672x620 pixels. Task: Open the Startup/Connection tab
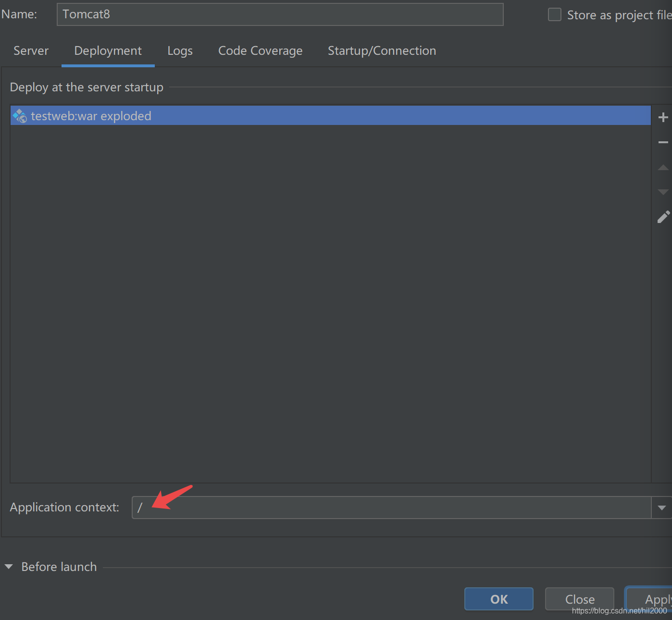tap(382, 50)
